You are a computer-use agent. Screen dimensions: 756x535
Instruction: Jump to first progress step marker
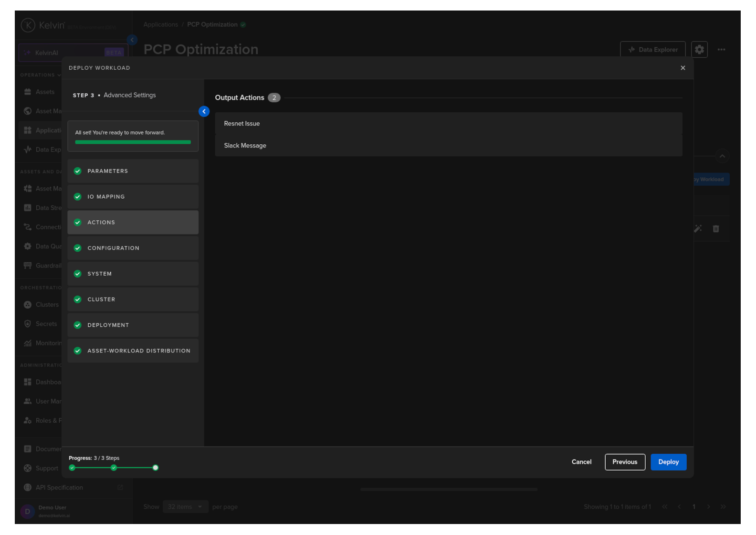[x=72, y=468]
